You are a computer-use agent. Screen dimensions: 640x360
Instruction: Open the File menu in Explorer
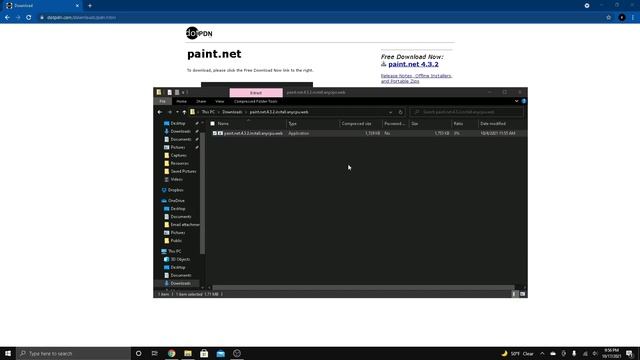tap(162, 101)
